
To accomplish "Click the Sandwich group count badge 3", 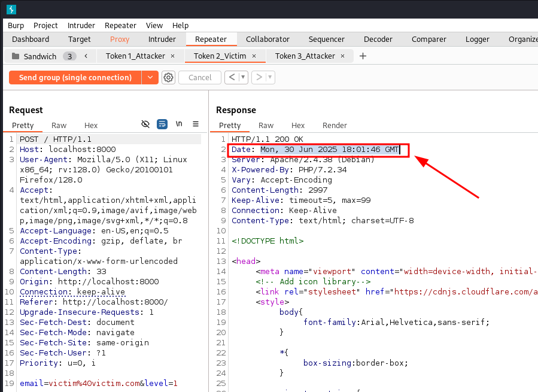I will [69, 56].
